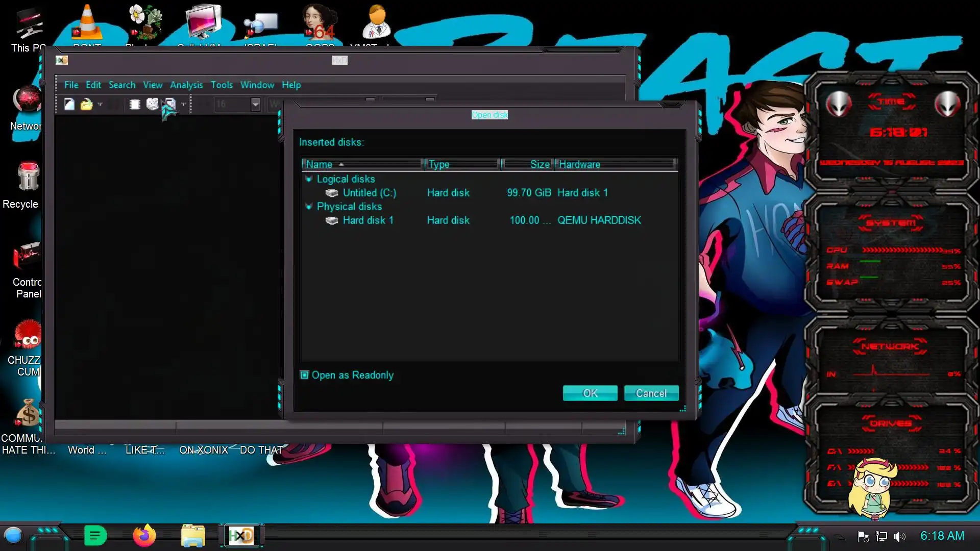Collapse the Logical disks group
980x551 pixels.
(309, 179)
